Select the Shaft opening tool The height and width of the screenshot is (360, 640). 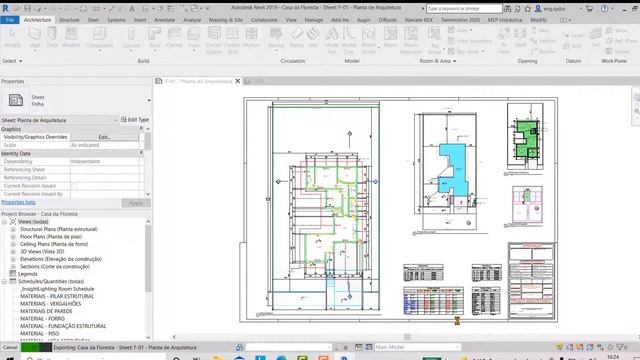(520, 37)
